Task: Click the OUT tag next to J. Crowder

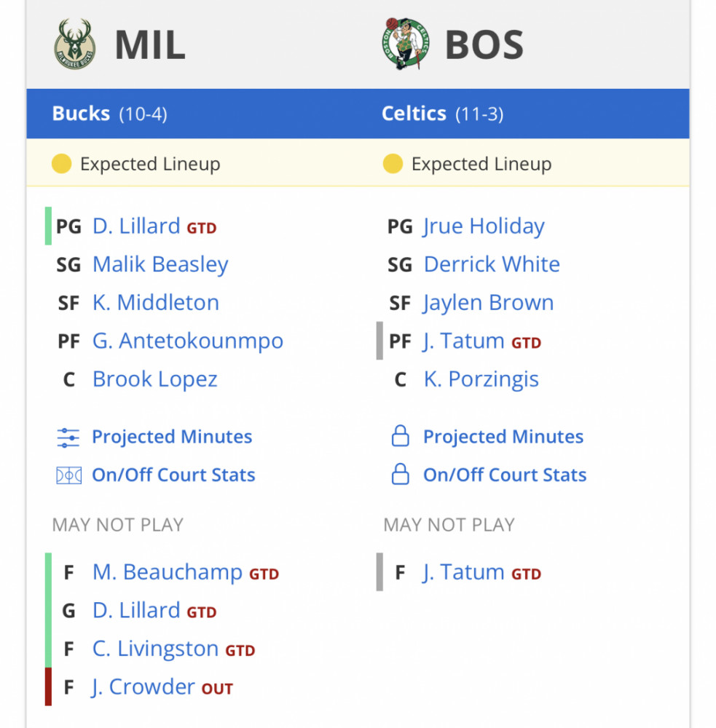Action: (x=217, y=689)
